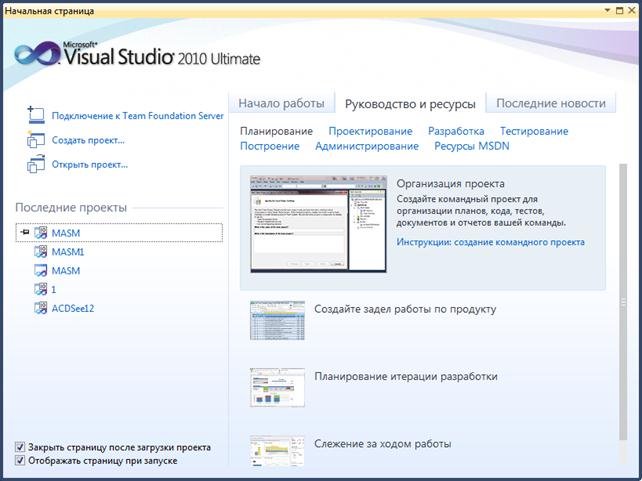The width and height of the screenshot is (642, 481).
Task: Click the Организация проекта heading
Action: click(x=450, y=184)
